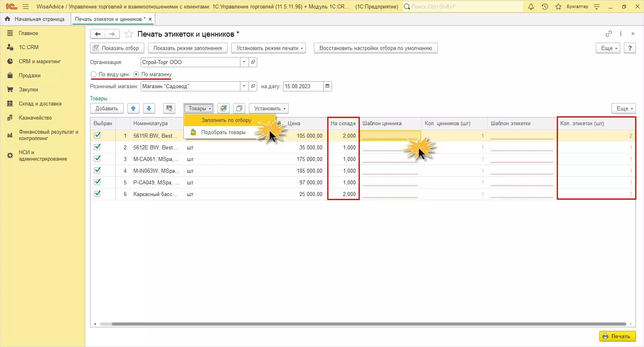Viewport: 644px width, 347px height.
Task: Choose 'Заполнить по отбору' menu item
Action: click(226, 120)
